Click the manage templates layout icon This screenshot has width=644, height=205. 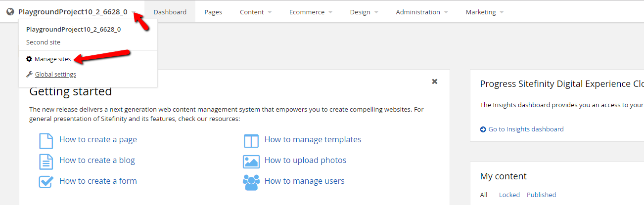[251, 141]
